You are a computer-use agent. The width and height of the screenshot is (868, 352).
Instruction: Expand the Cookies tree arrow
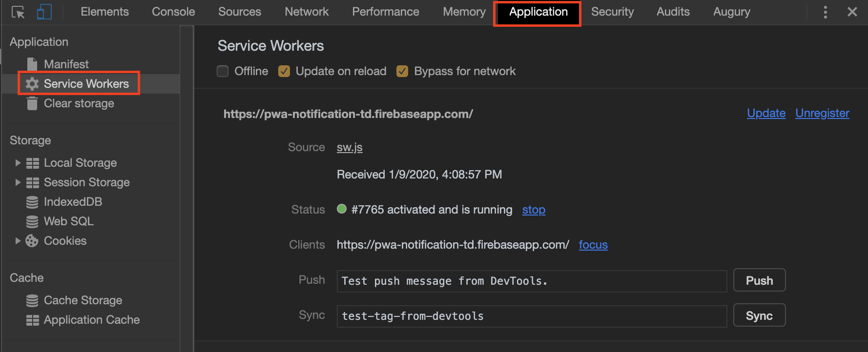point(18,241)
